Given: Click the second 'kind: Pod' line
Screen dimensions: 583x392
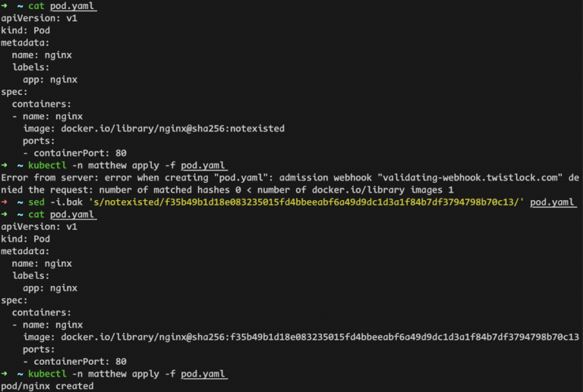Looking at the screenshot, I should [x=25, y=239].
